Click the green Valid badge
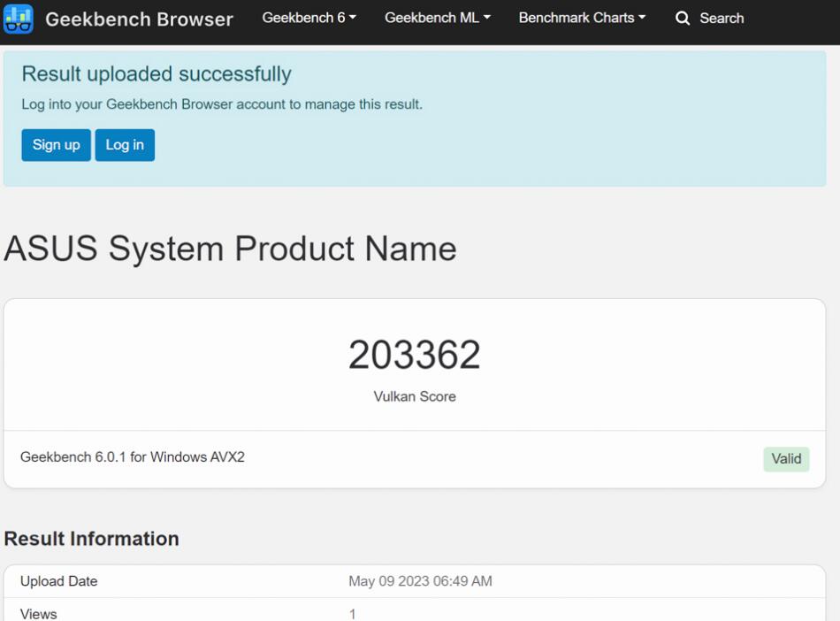The image size is (840, 621). [x=786, y=458]
